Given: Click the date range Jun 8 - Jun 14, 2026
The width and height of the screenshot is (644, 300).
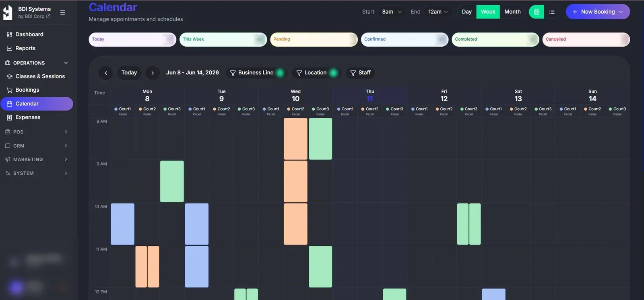Looking at the screenshot, I should (x=192, y=73).
